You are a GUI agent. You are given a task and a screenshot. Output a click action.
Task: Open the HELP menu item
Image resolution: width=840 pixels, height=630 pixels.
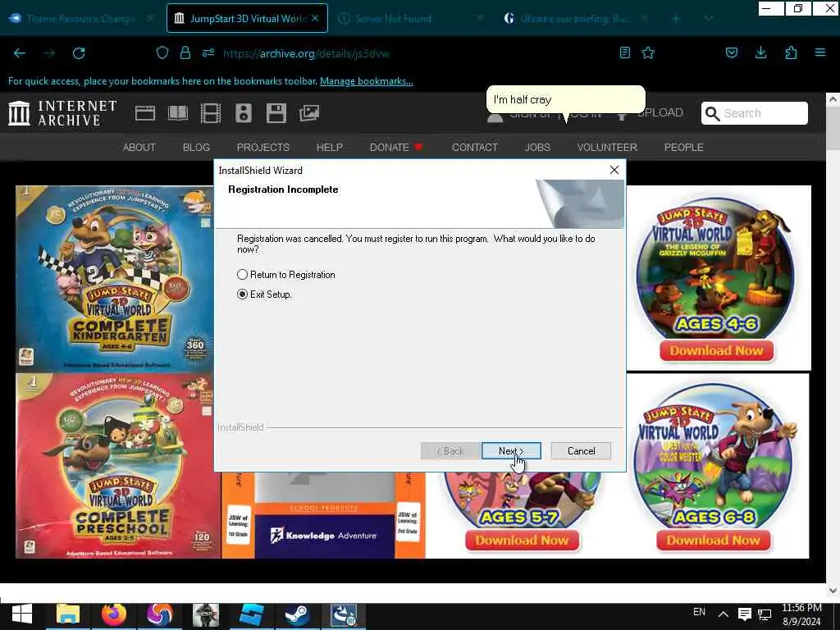[x=330, y=148]
